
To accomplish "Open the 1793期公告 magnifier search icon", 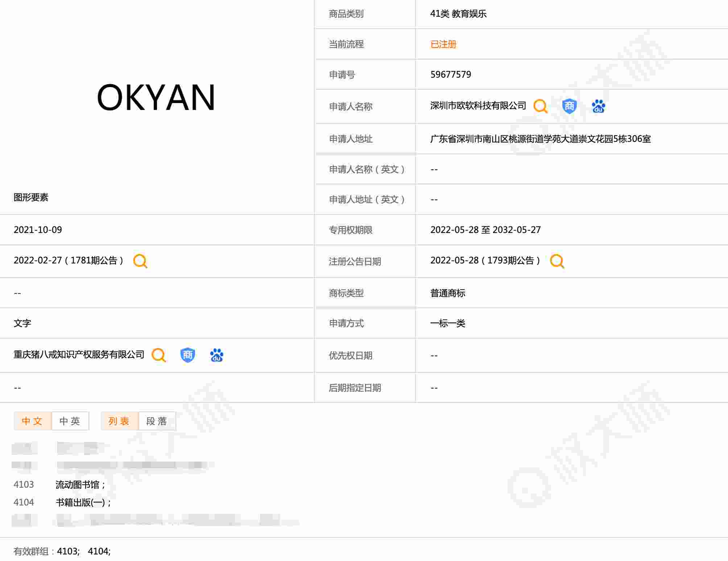I will click(557, 261).
